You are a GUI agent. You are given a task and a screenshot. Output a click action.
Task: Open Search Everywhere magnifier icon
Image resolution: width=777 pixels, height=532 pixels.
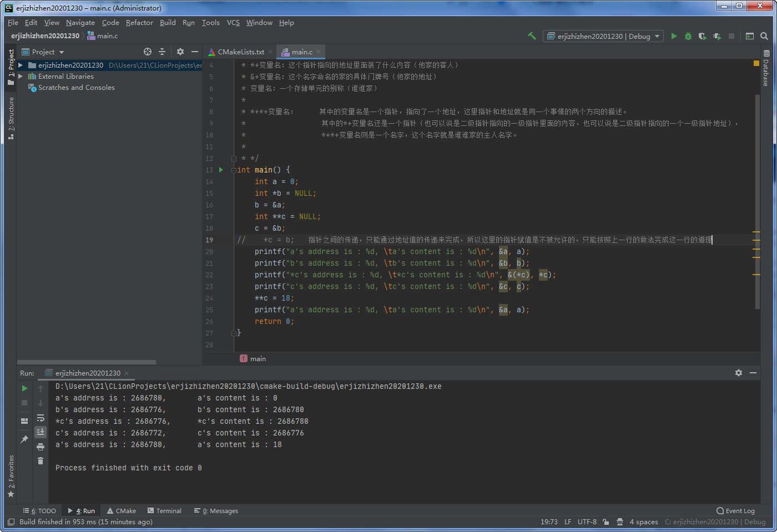(764, 36)
